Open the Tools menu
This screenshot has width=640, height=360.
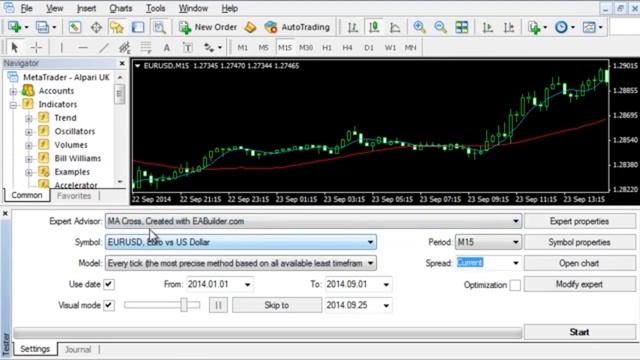tap(156, 8)
